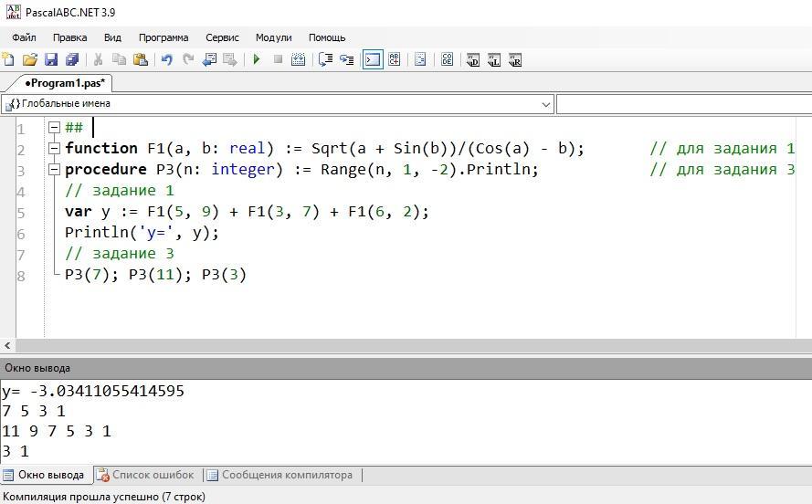Stop program execution with the square icon
Viewport: 812px width, 504px height.
pyautogui.click(x=278, y=59)
